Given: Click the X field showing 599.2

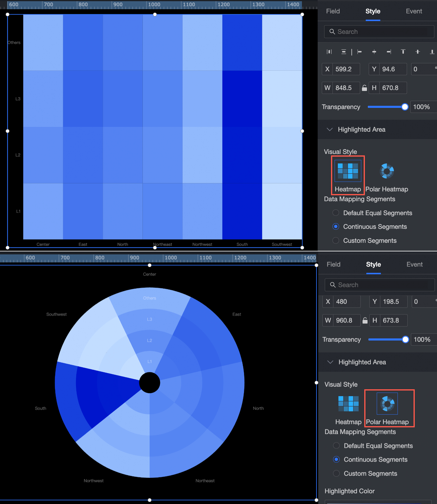Looking at the screenshot, I should tap(346, 69).
